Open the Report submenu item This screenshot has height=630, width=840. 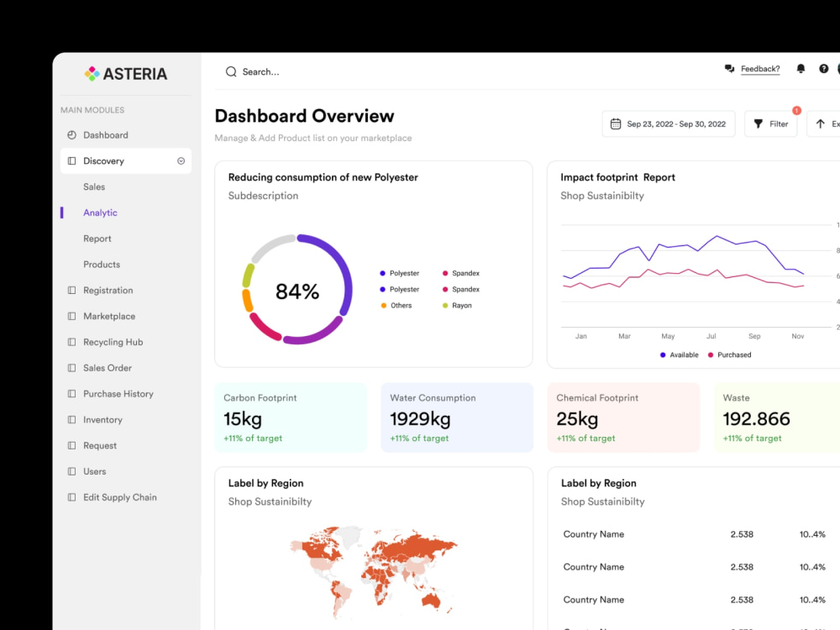click(97, 239)
